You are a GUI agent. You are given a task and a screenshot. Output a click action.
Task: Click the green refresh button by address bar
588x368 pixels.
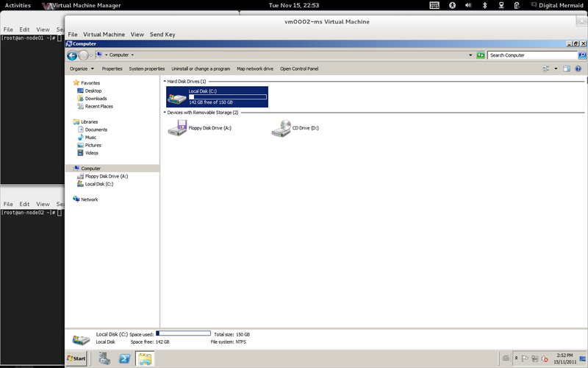[481, 55]
